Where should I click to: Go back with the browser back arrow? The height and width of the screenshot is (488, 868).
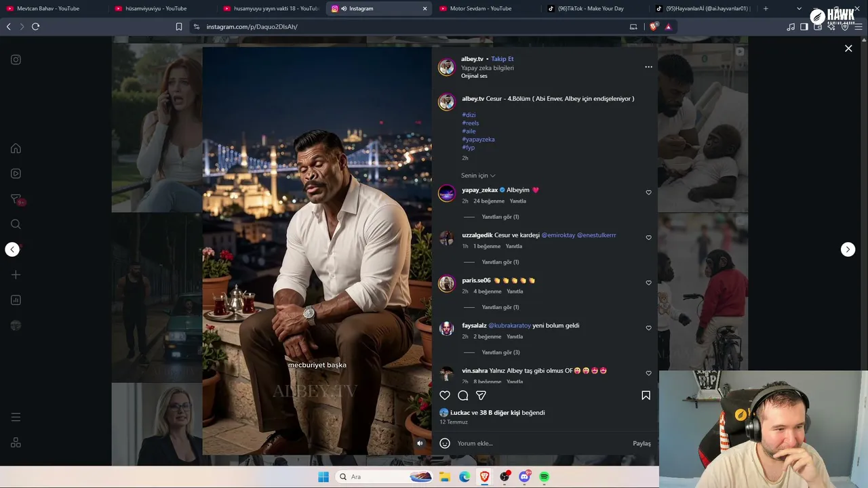tap(8, 26)
